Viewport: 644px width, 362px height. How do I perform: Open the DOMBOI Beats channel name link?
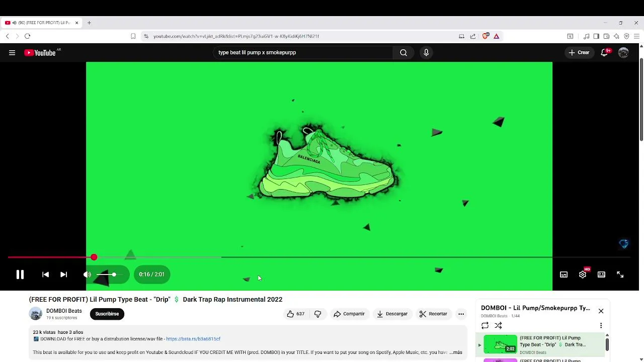point(64,311)
